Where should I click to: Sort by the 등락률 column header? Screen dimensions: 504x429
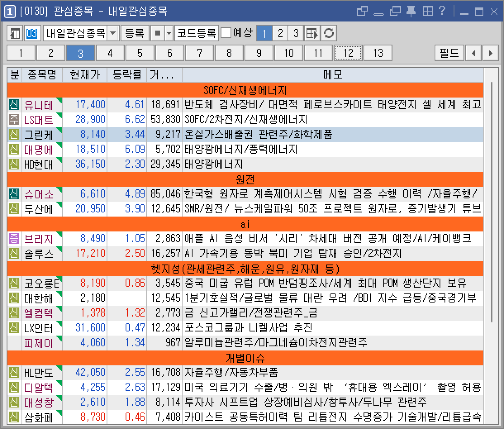pos(127,75)
